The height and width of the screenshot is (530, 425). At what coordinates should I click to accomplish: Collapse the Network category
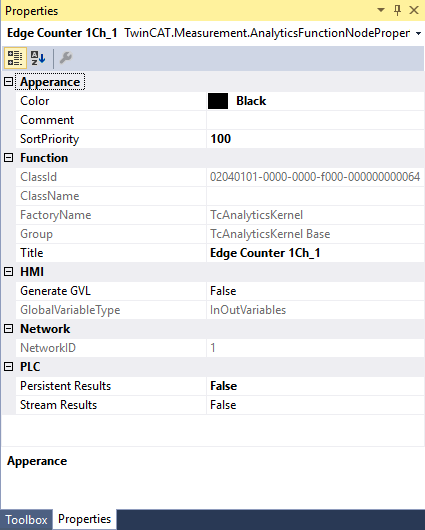pyautogui.click(x=8, y=329)
